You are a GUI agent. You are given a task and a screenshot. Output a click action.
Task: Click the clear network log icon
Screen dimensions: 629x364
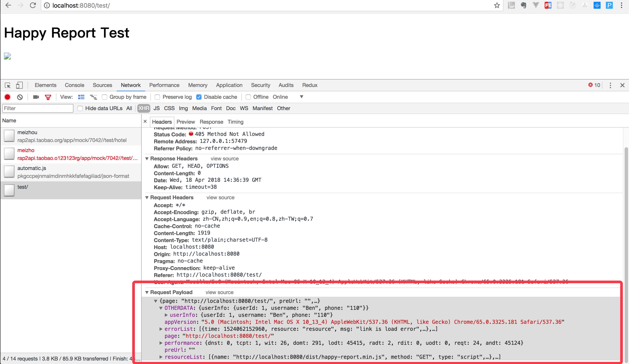(20, 97)
